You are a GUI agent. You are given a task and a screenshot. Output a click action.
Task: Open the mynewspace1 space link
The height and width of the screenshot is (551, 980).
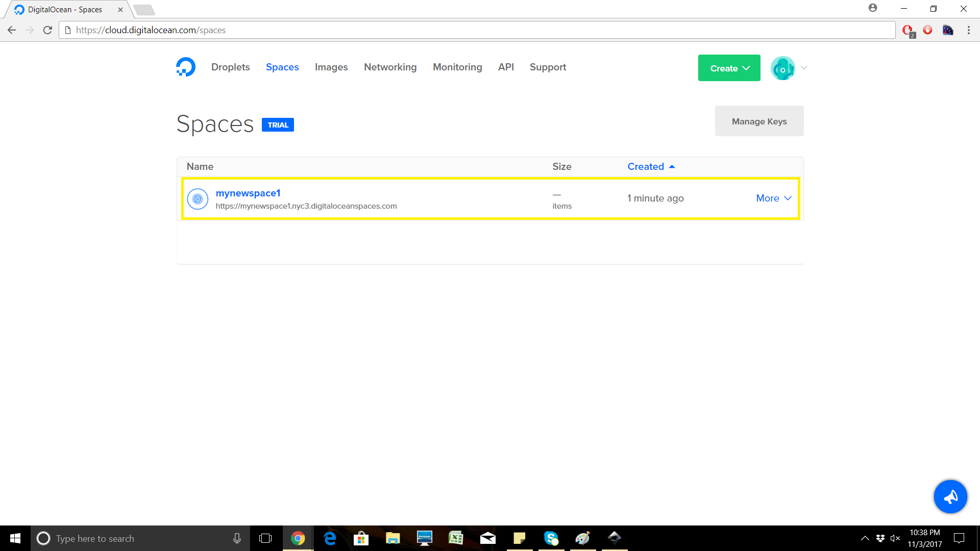[x=248, y=193]
